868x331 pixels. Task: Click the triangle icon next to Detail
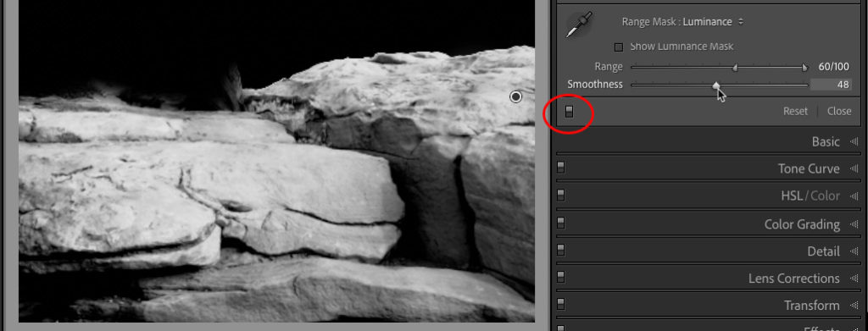click(854, 251)
